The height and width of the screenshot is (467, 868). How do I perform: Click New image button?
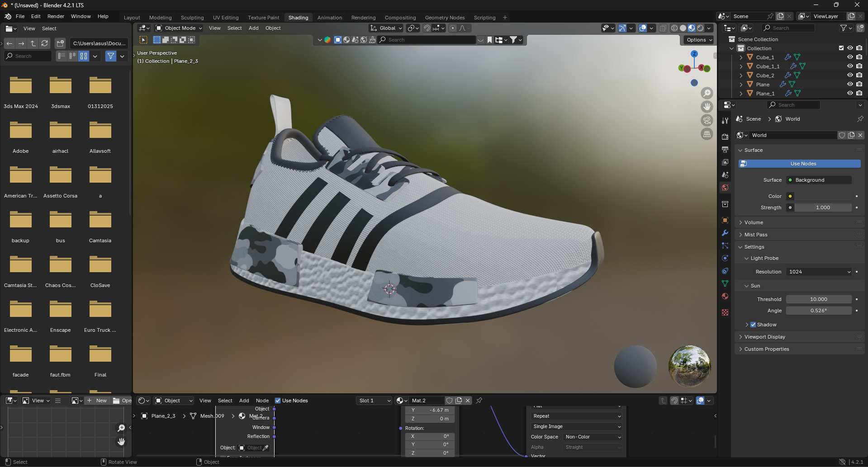click(97, 401)
